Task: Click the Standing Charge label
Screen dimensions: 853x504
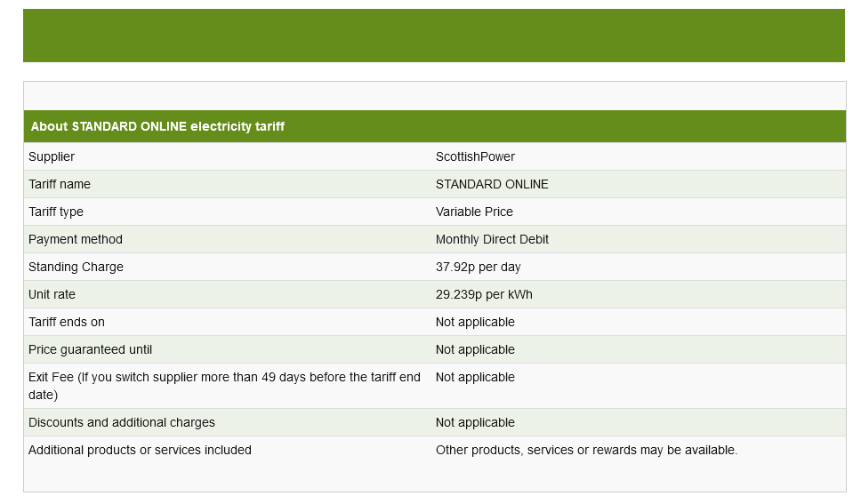Action: [x=76, y=267]
